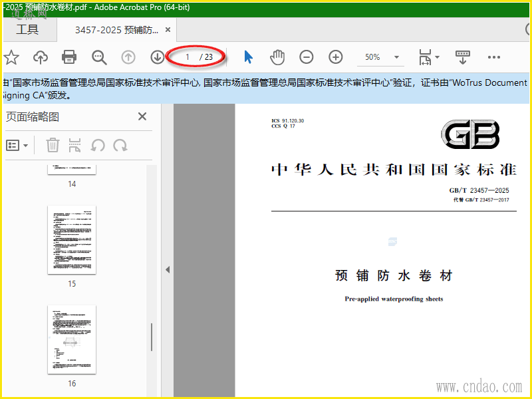Go to next page arrow
Viewport: 532px width, 399px height.
158,57
